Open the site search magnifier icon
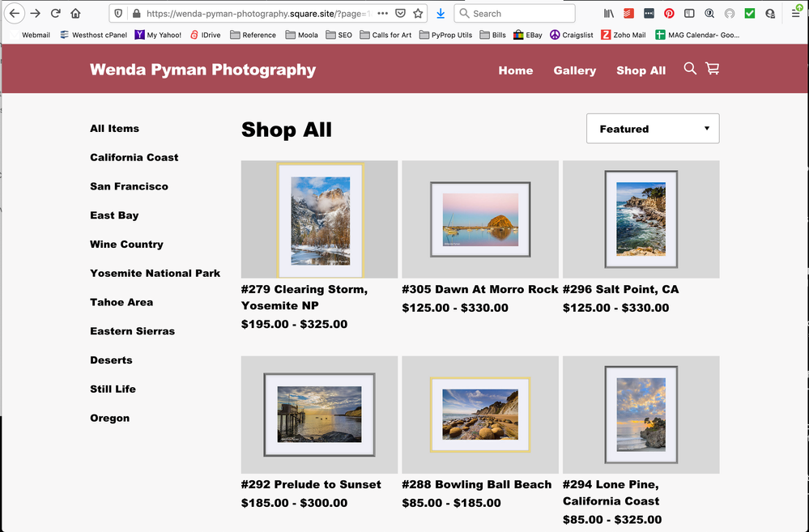The width and height of the screenshot is (809, 532). (690, 69)
